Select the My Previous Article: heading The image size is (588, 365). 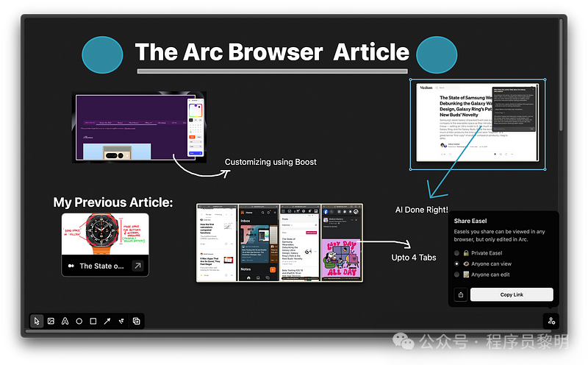point(113,202)
